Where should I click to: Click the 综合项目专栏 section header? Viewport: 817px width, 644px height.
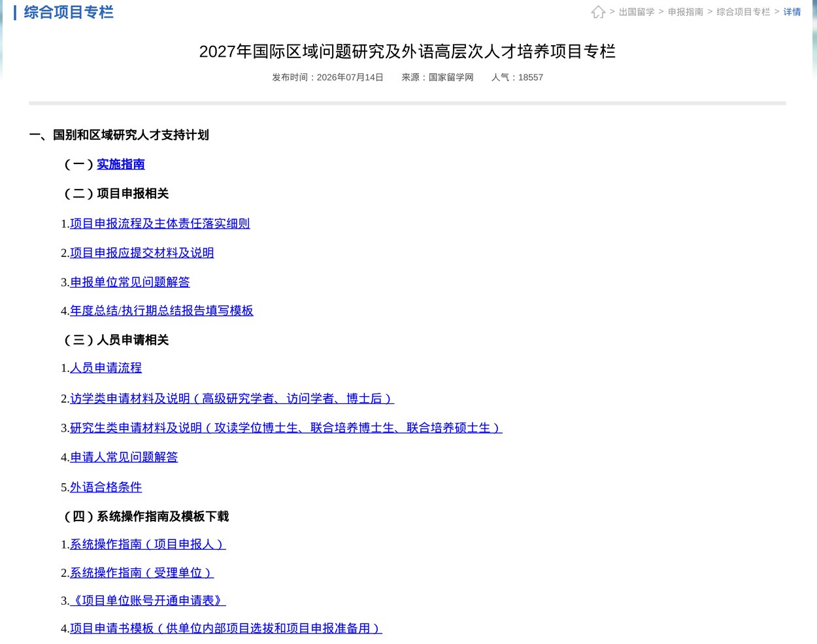click(69, 12)
